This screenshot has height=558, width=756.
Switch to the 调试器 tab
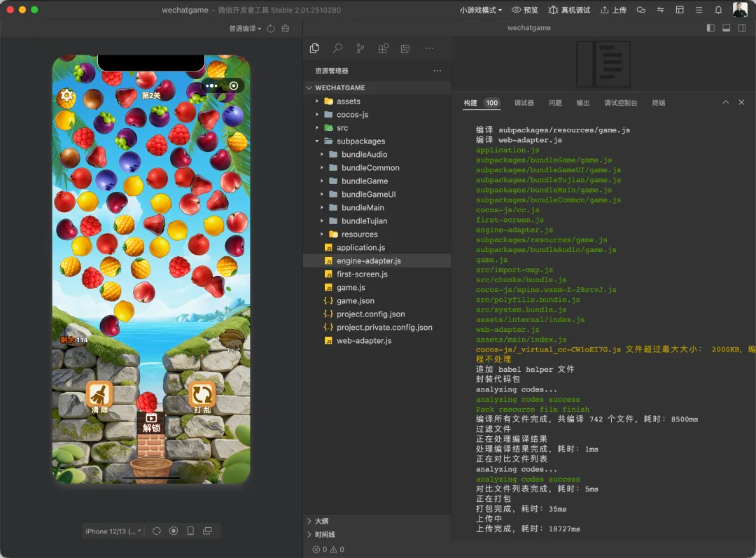tap(524, 103)
